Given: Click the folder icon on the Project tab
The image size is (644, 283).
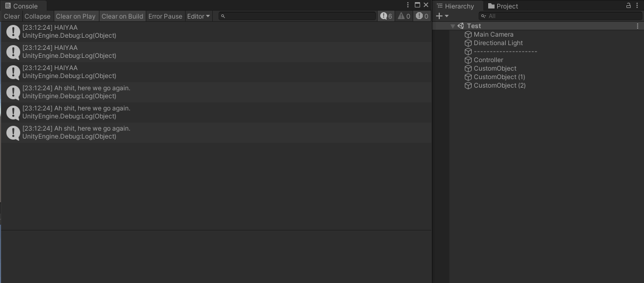Looking at the screenshot, I should tap(491, 6).
